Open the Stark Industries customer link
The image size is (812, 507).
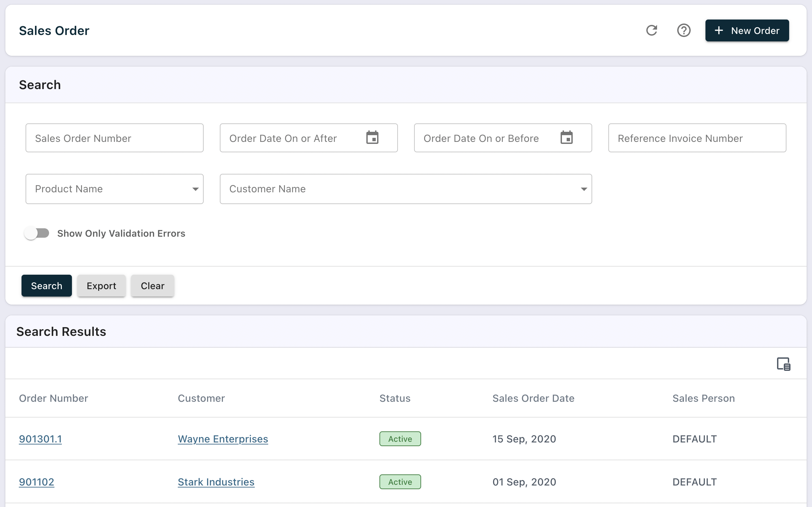click(216, 482)
